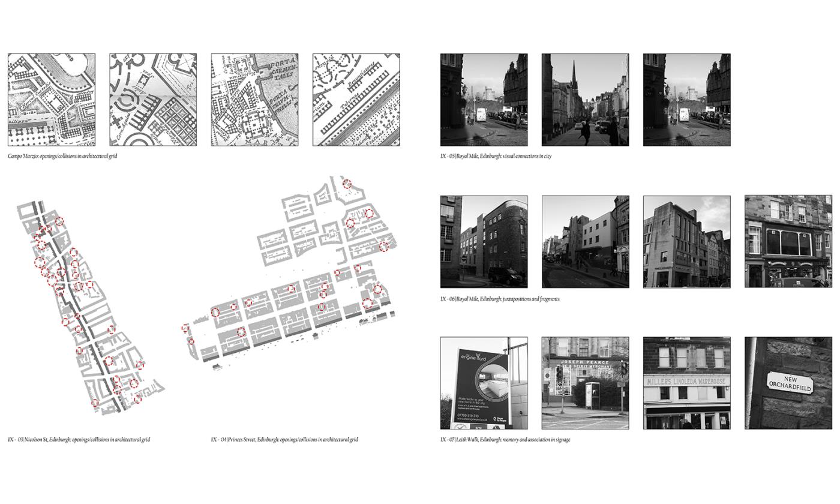Click the first Campo Marzio map thumbnail
The image size is (840, 504).
coord(52,100)
